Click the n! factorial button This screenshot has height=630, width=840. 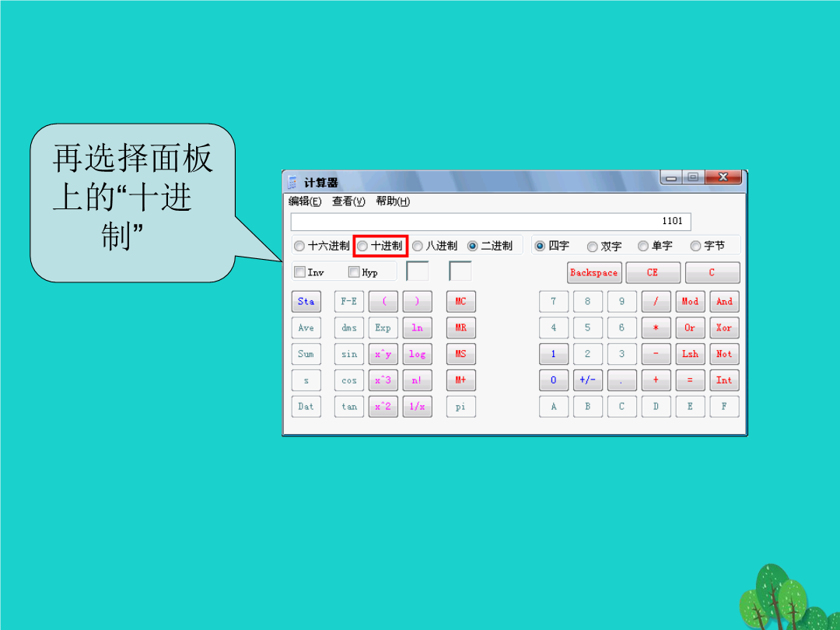pos(418,380)
